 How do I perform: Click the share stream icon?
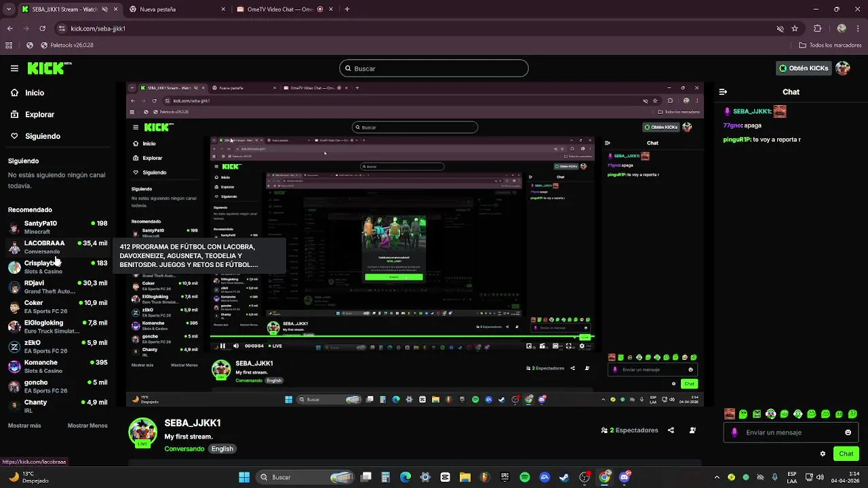tap(671, 430)
